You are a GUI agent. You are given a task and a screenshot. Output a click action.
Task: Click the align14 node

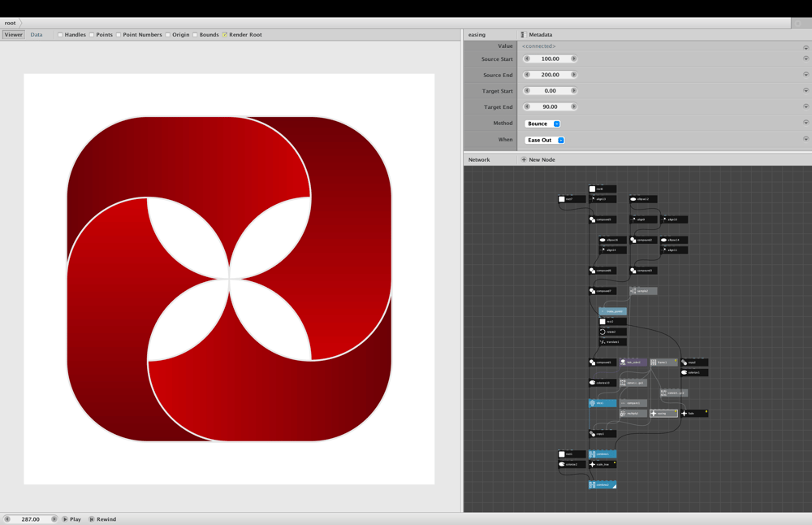(612, 250)
